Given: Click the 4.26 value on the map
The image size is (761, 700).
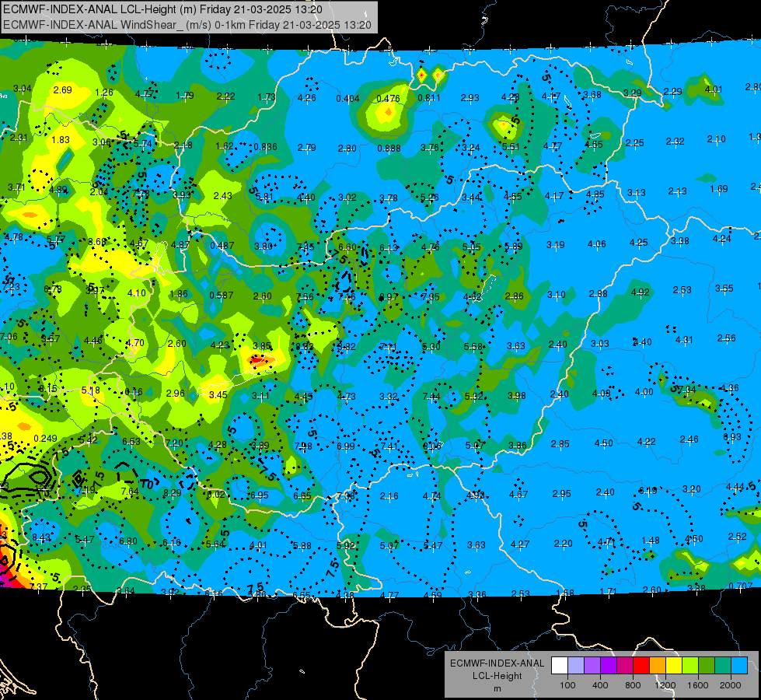Looking at the screenshot, I should pyautogui.click(x=307, y=98).
